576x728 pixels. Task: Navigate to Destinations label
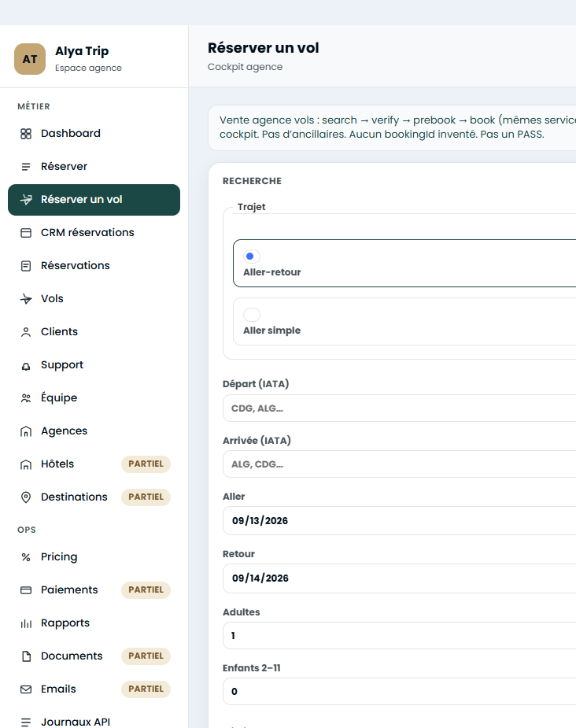coord(74,497)
